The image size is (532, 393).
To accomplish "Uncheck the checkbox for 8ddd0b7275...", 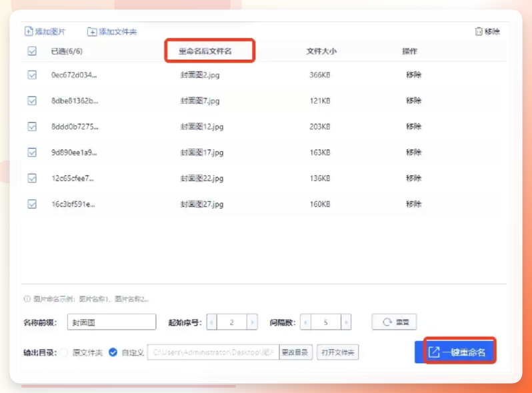I will pyautogui.click(x=32, y=127).
